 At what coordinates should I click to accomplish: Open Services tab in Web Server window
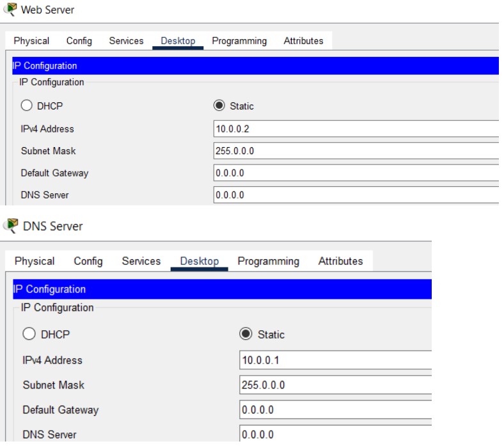[x=127, y=41]
